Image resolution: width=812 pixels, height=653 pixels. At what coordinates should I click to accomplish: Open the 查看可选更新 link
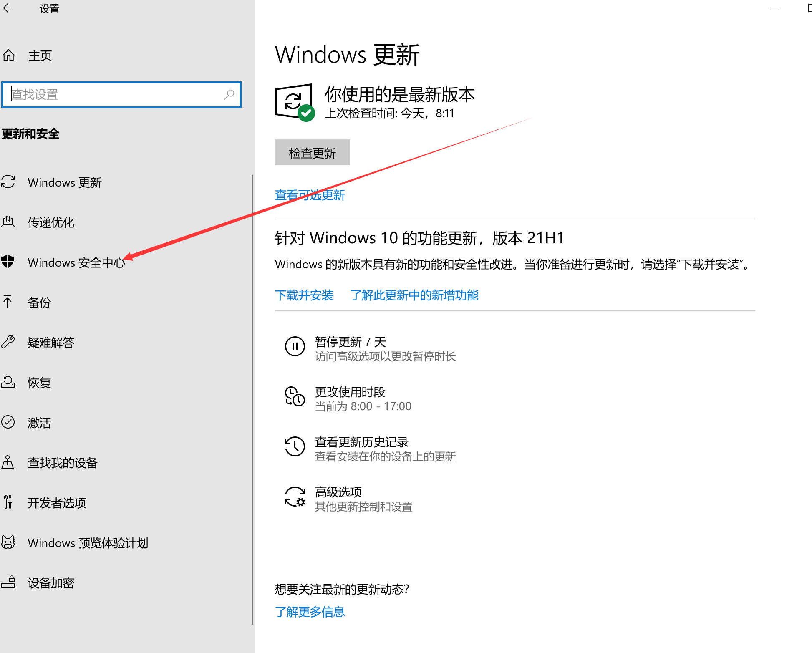click(310, 195)
